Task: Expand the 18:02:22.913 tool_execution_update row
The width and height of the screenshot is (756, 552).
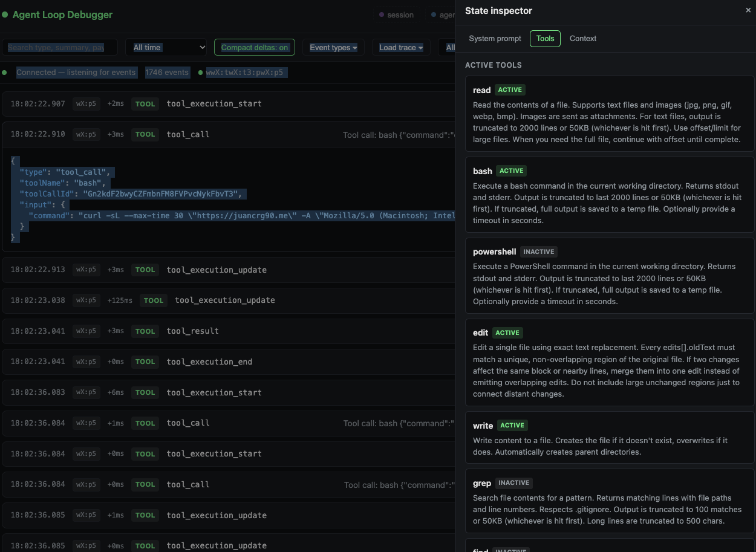Action: (229, 270)
